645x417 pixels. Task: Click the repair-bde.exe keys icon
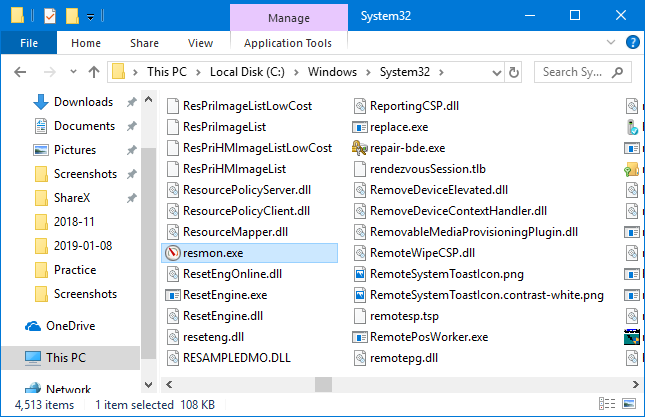(360, 148)
